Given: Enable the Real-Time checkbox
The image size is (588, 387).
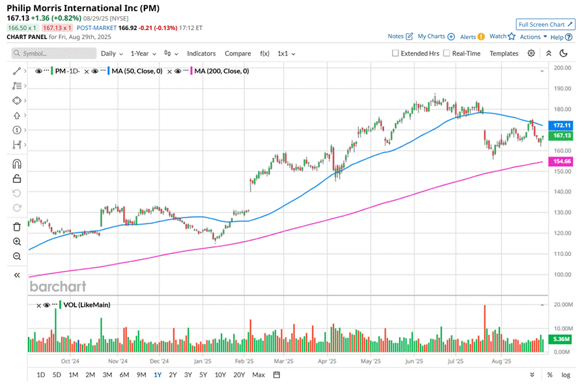Looking at the screenshot, I should tap(447, 53).
